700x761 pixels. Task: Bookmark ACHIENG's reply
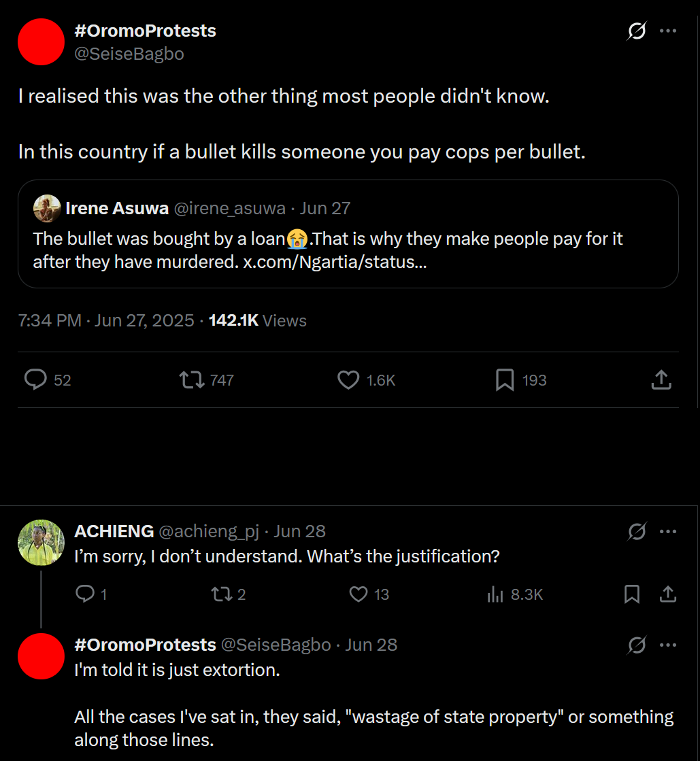pyautogui.click(x=631, y=594)
